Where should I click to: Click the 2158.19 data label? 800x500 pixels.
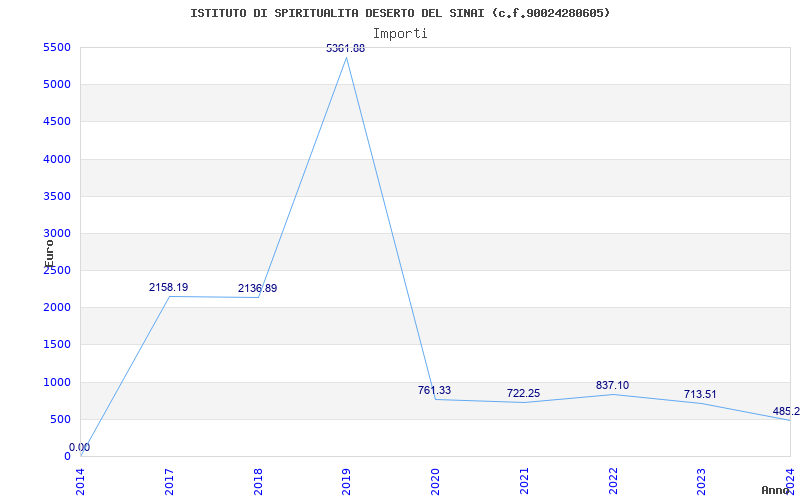[x=168, y=287]
